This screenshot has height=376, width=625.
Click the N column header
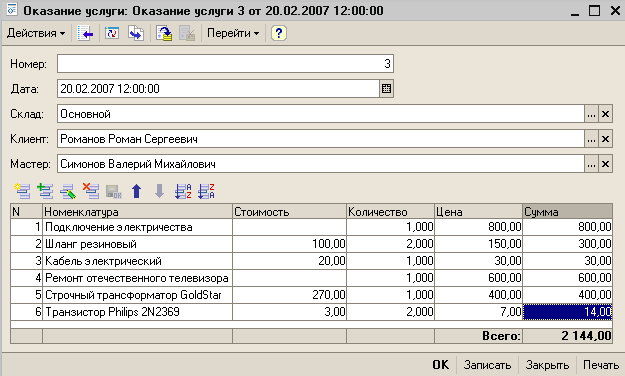(26, 211)
